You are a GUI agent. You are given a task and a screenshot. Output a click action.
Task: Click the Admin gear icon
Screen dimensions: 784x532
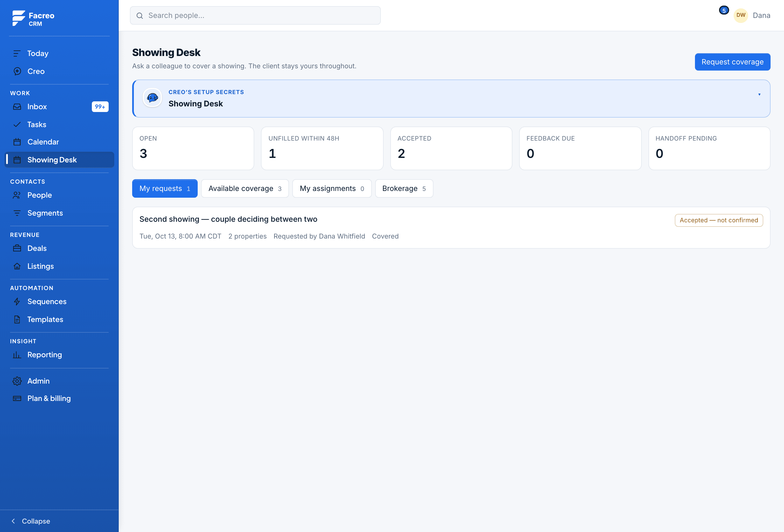pos(17,381)
